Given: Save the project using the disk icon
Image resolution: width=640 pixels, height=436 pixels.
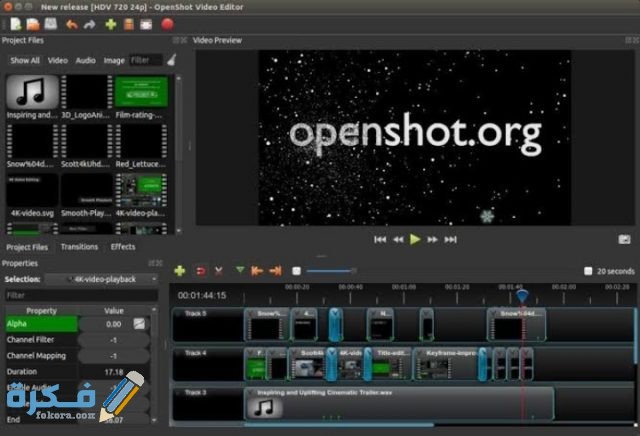Looking at the screenshot, I should point(50,23).
